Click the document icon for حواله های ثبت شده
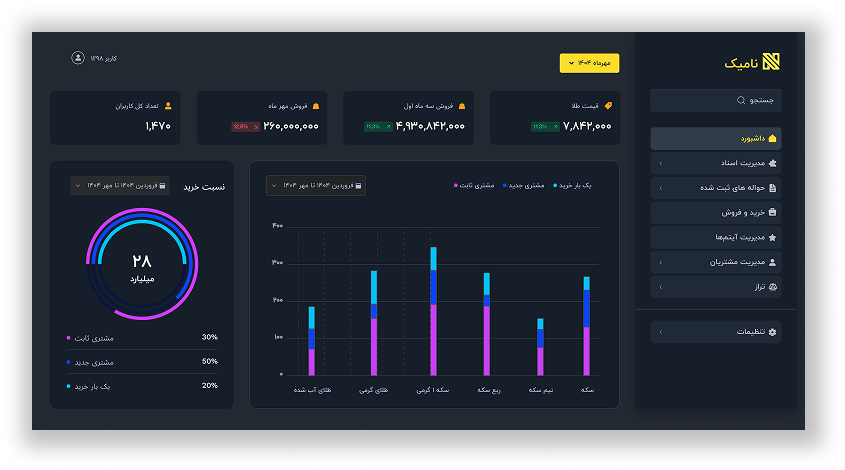Viewport: 845px width, 470px height. pyautogui.click(x=772, y=187)
